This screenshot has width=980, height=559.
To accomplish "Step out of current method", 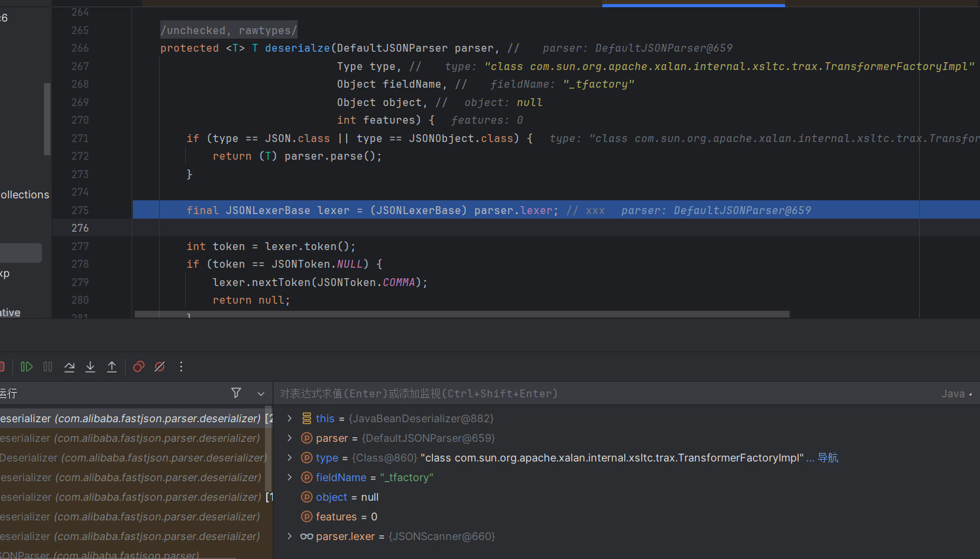I will 112,367.
